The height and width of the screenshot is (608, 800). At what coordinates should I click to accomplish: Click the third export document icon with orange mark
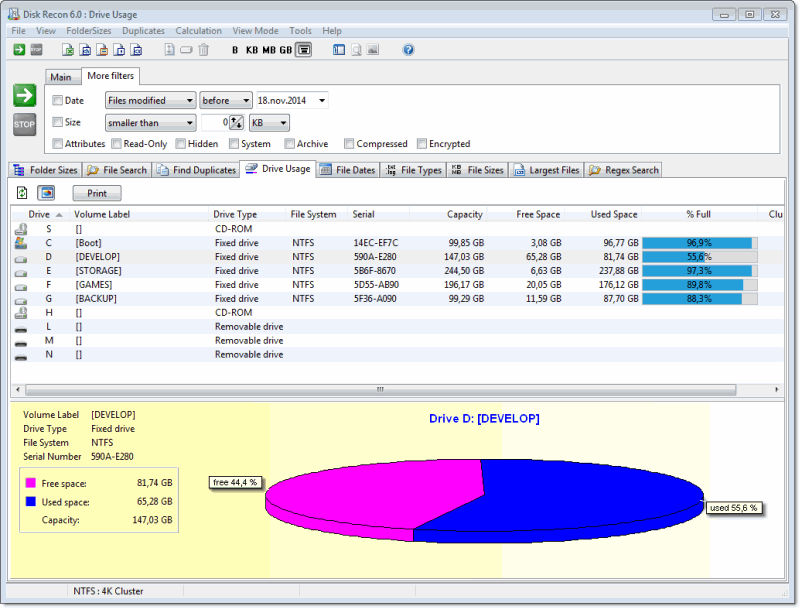[x=103, y=49]
